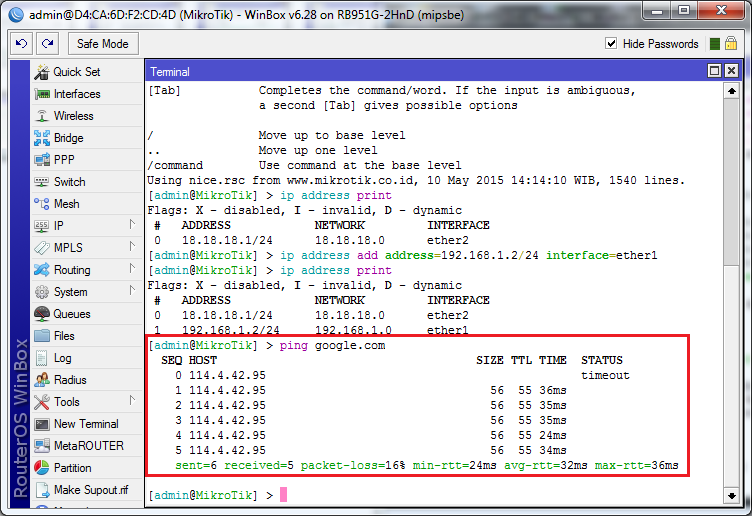Click the Routing menu icon

(42, 270)
